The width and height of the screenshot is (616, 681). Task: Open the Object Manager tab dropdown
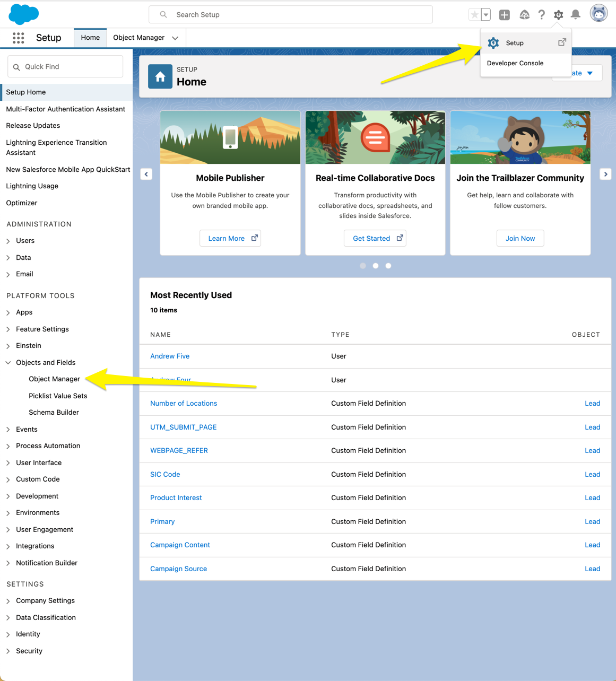[x=175, y=38]
